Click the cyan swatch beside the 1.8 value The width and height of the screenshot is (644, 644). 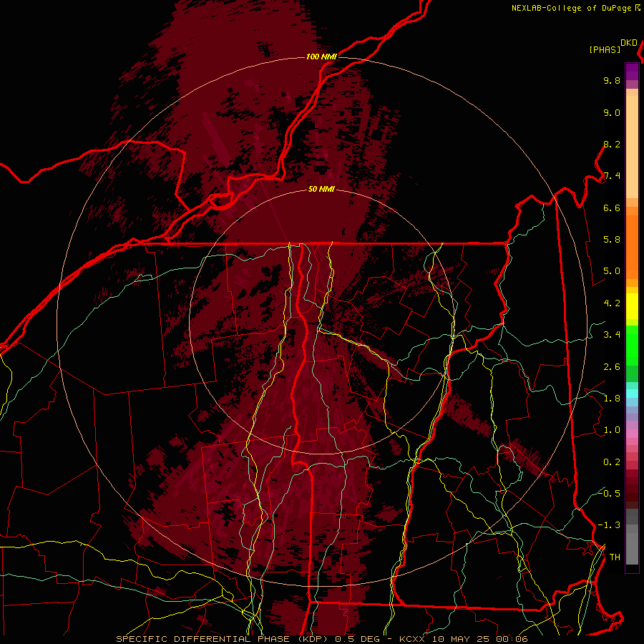tap(632, 394)
